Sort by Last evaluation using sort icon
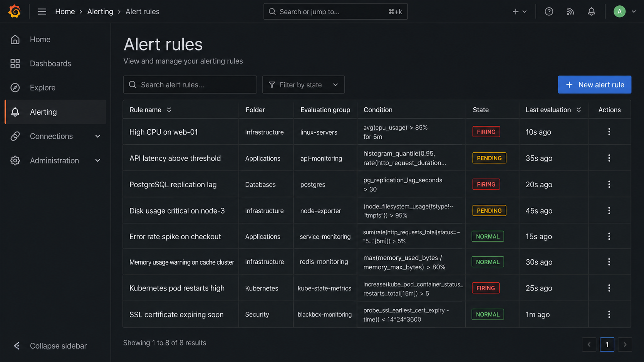 (x=579, y=110)
